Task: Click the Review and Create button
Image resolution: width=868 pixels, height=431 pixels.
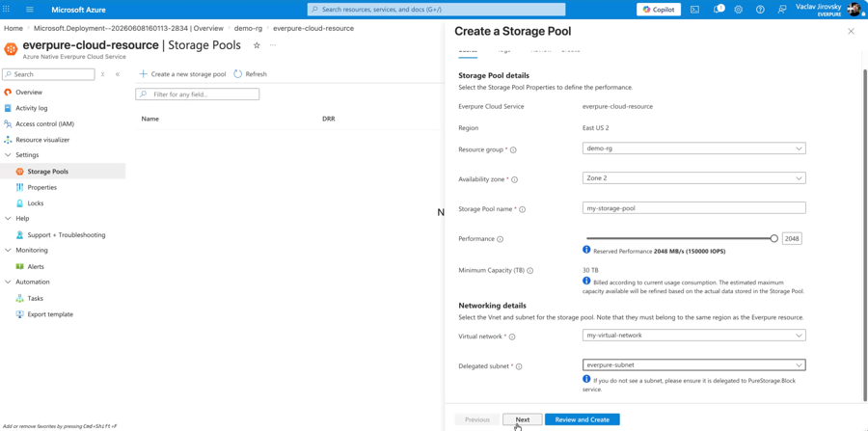Action: [583, 419]
